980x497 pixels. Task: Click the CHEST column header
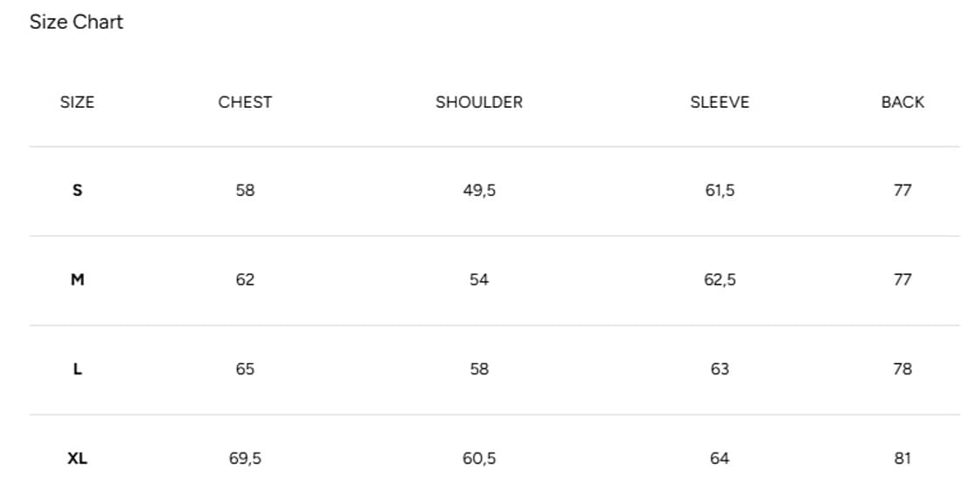click(x=245, y=102)
